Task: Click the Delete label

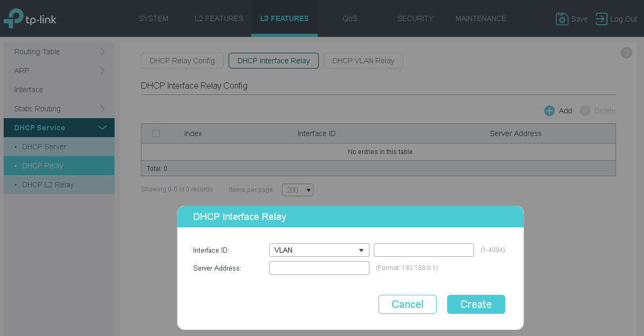Action: [605, 111]
